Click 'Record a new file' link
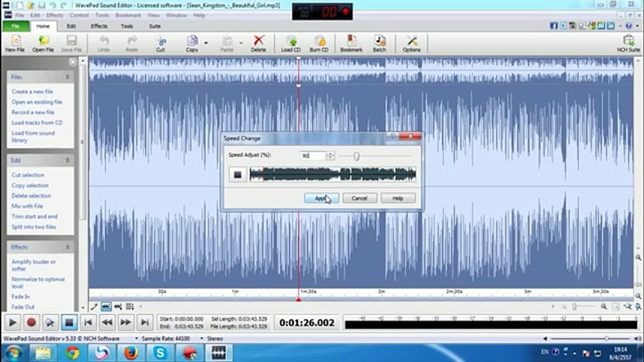The width and height of the screenshot is (644, 362). (x=33, y=112)
